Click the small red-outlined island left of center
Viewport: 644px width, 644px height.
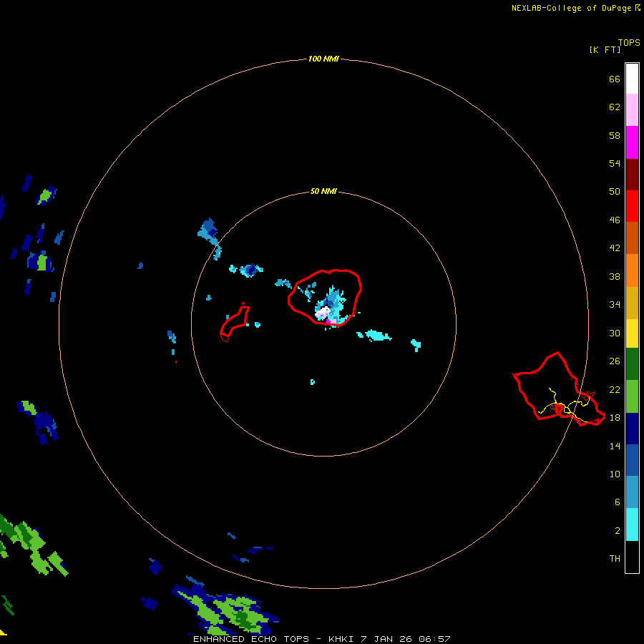tap(235, 323)
